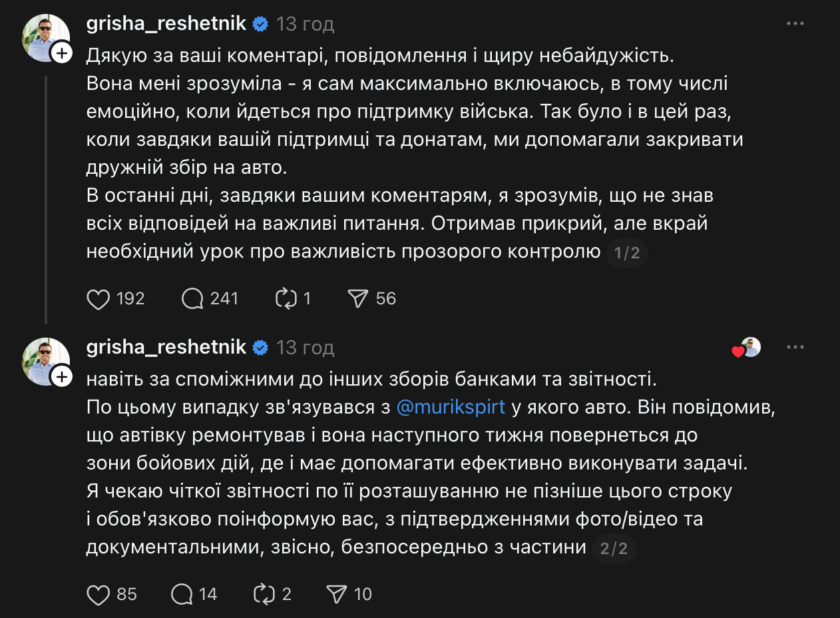
Task: Like the second post with 85 likes
Action: [99, 594]
